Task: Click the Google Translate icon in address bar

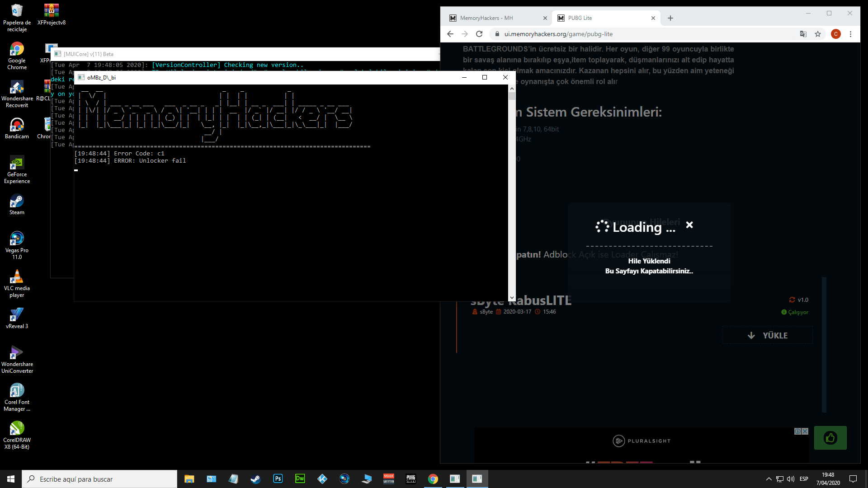Action: point(803,34)
